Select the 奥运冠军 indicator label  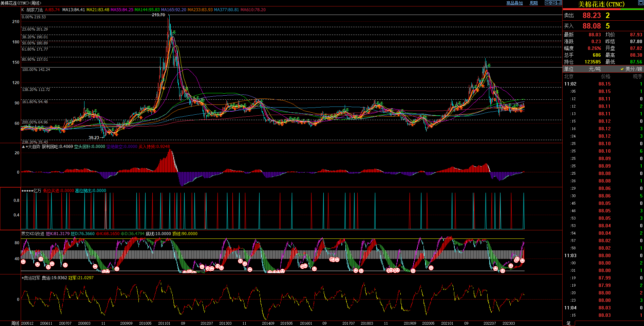point(32,278)
